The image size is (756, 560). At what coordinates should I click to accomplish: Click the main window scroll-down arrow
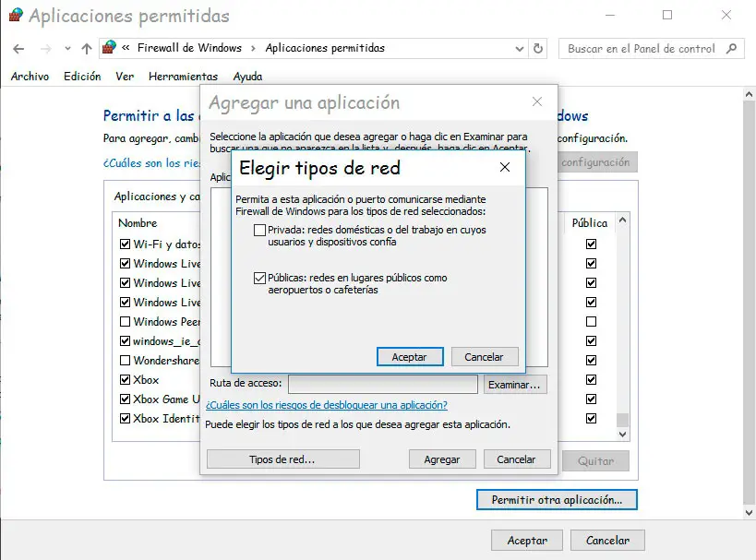click(749, 513)
